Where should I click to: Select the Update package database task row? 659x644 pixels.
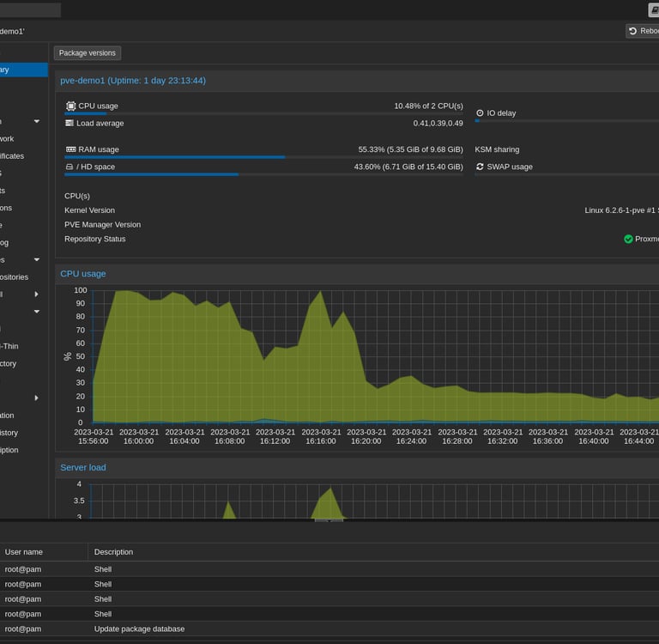pyautogui.click(x=139, y=629)
